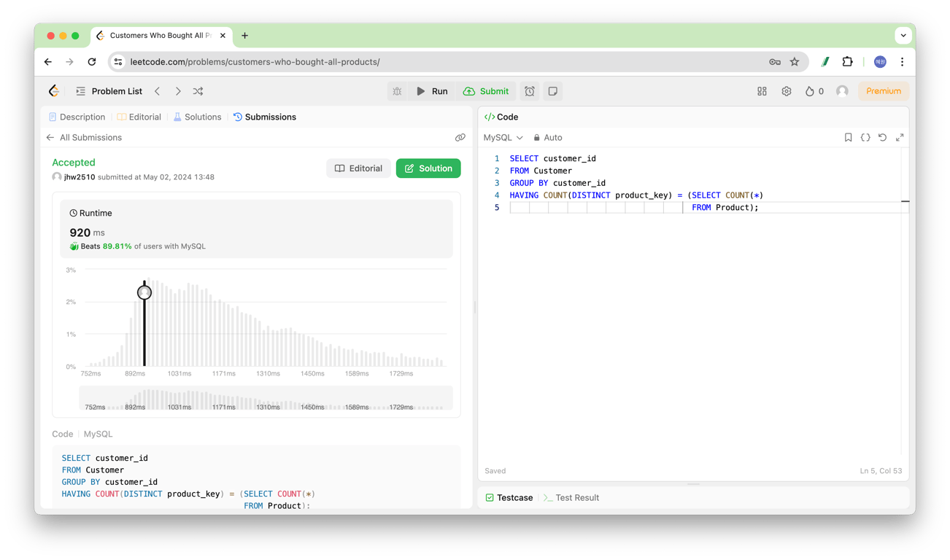Expand the Test Result section
950x560 pixels.
coord(576,497)
